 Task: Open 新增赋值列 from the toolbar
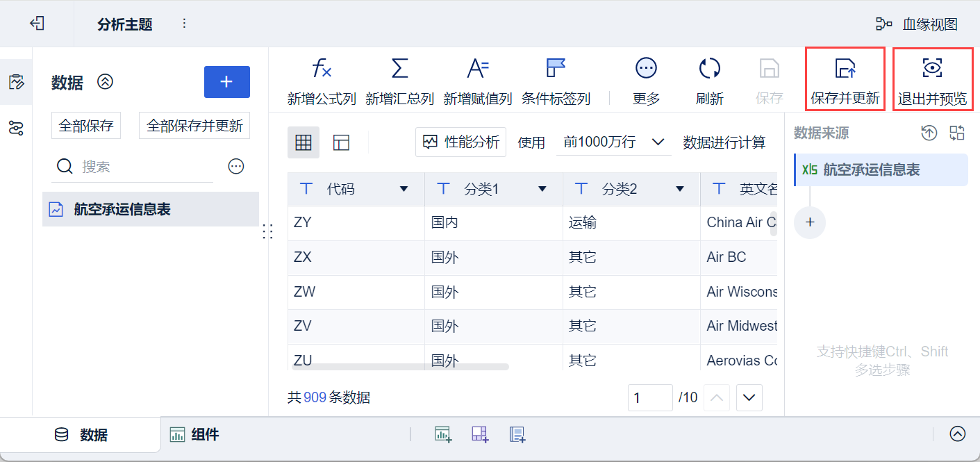click(x=478, y=68)
